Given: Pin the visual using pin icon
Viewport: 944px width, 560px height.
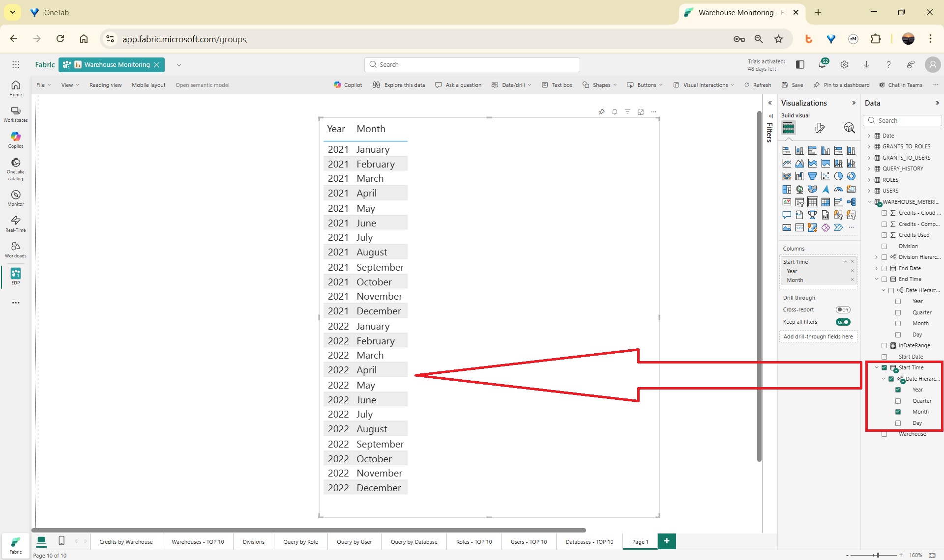Looking at the screenshot, I should (x=601, y=112).
